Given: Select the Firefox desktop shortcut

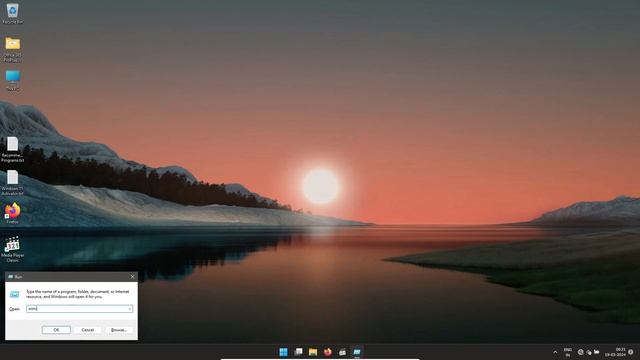Looking at the screenshot, I should (x=12, y=213).
